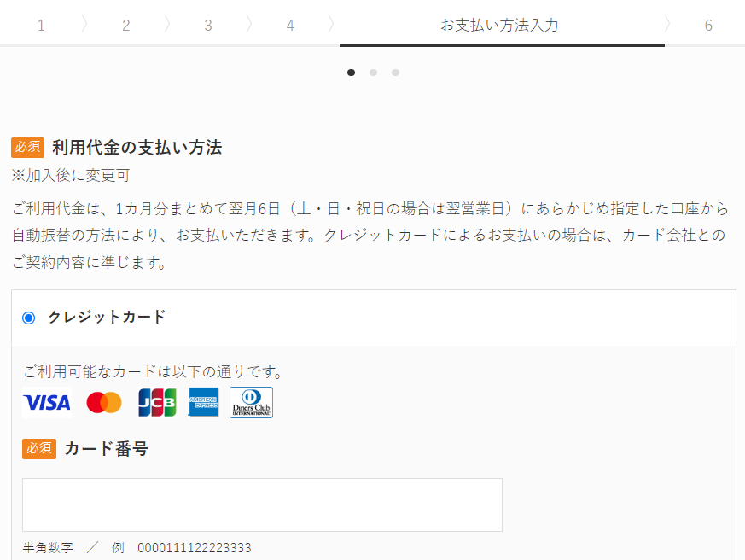The height and width of the screenshot is (560, 745).
Task: Click the 必須 badge beside カード番号
Action: [39, 449]
